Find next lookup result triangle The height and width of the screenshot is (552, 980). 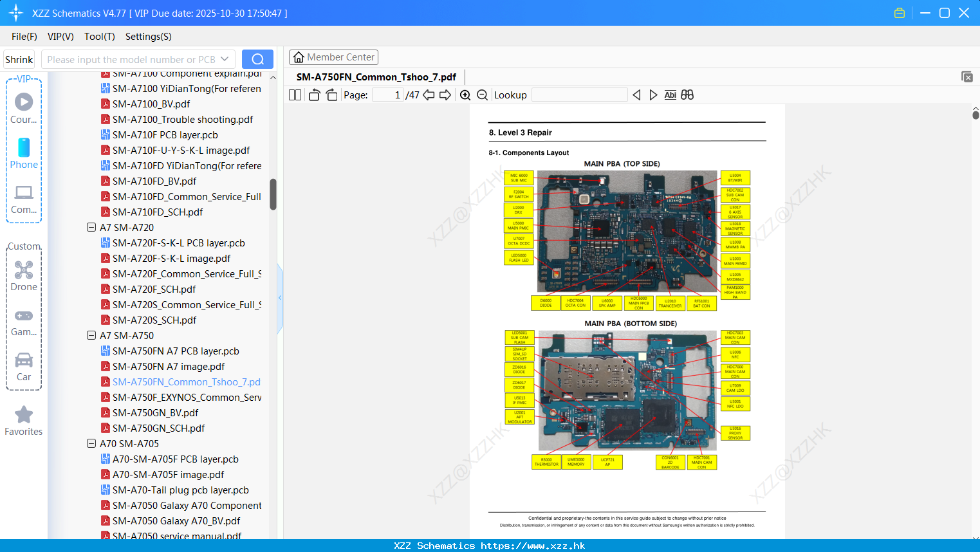[x=653, y=95]
